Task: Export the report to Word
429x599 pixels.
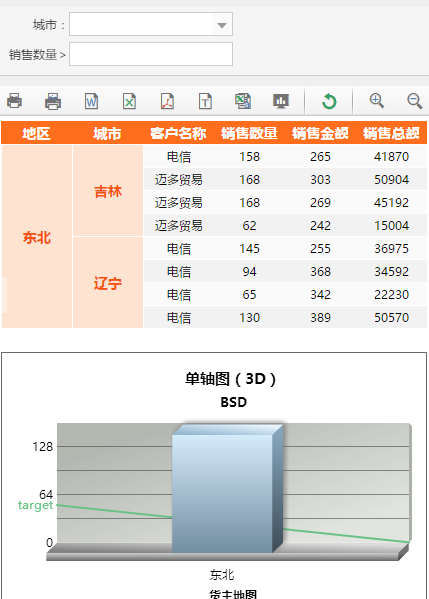Action: 91,101
